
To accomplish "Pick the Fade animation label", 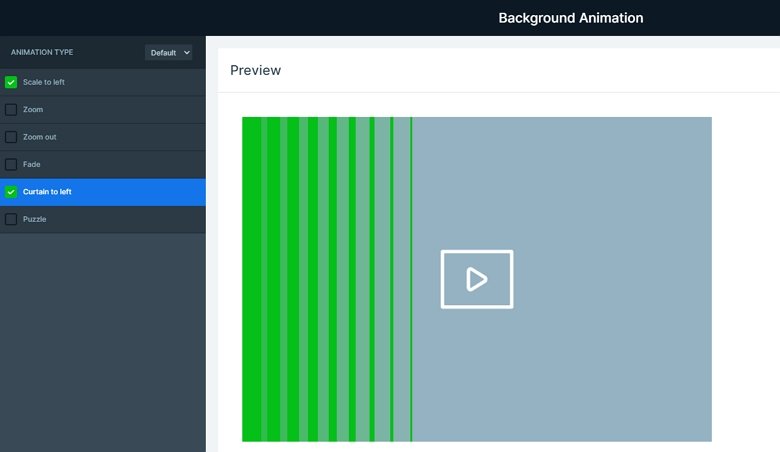I will (x=31, y=164).
